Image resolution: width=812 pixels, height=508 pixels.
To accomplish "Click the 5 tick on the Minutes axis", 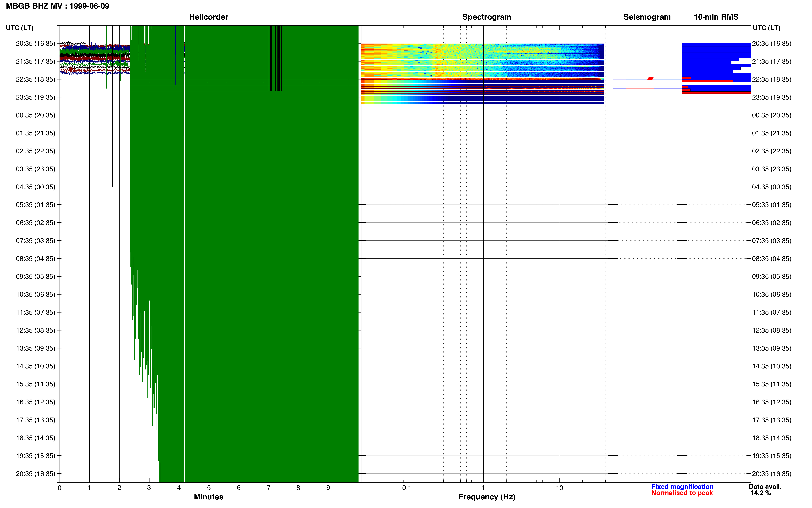I will [209, 487].
